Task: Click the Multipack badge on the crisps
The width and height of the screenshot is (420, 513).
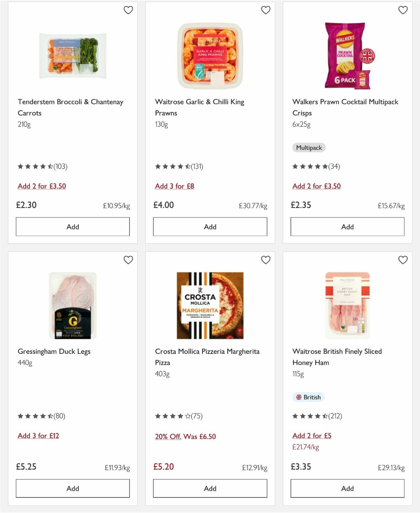Action: [x=309, y=148]
